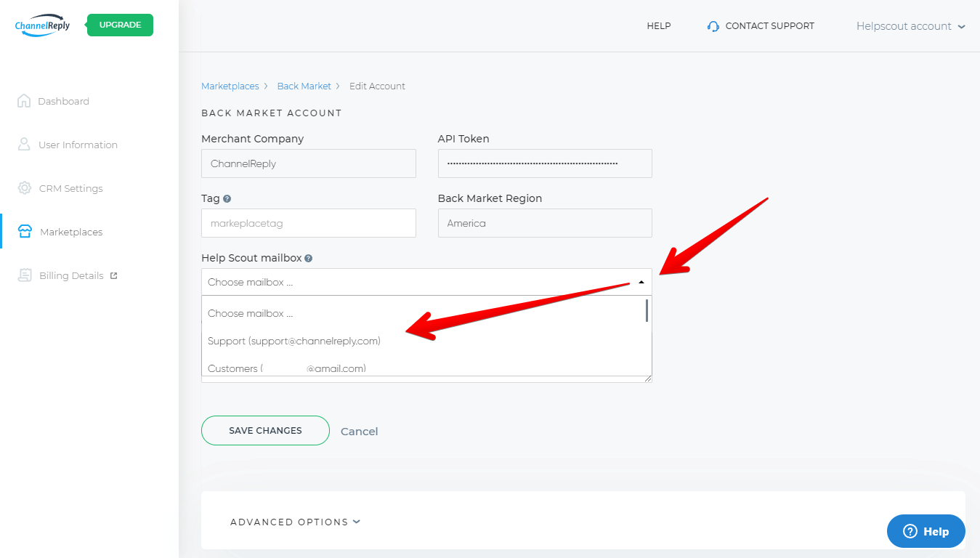Click the help icon next to Help Scout mailbox
The height and width of the screenshot is (558, 980).
[309, 258]
